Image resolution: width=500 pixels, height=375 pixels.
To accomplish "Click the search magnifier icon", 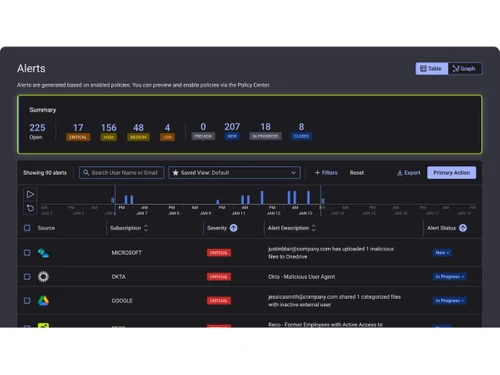I will (86, 173).
